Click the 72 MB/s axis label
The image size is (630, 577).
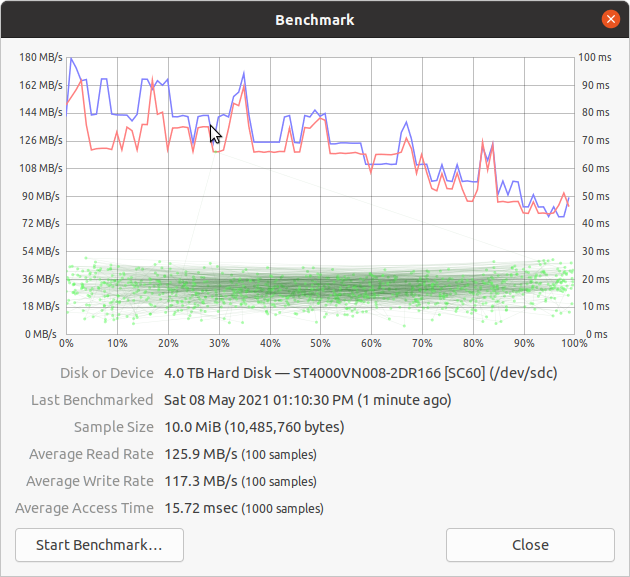[x=41, y=223]
